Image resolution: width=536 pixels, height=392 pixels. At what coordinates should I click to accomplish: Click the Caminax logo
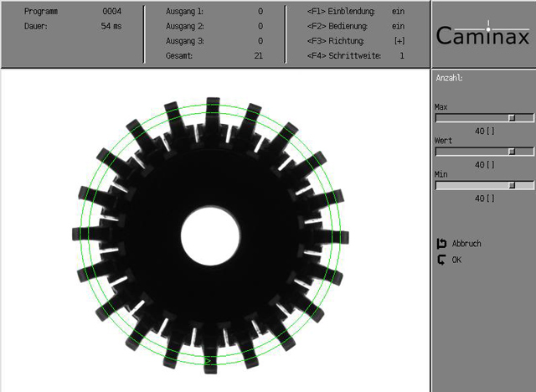tap(483, 36)
